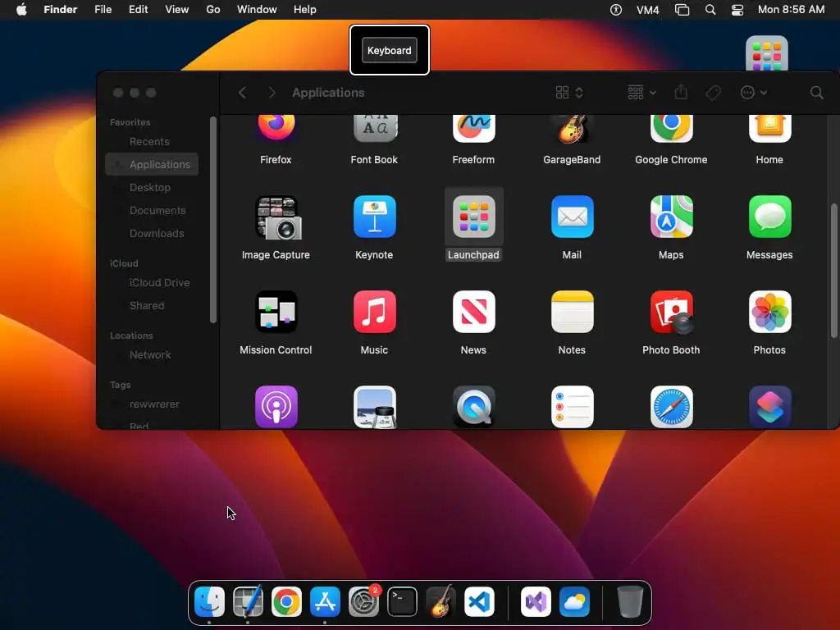The width and height of the screenshot is (840, 630).
Task: Click the Reminders app icon
Action: click(572, 407)
